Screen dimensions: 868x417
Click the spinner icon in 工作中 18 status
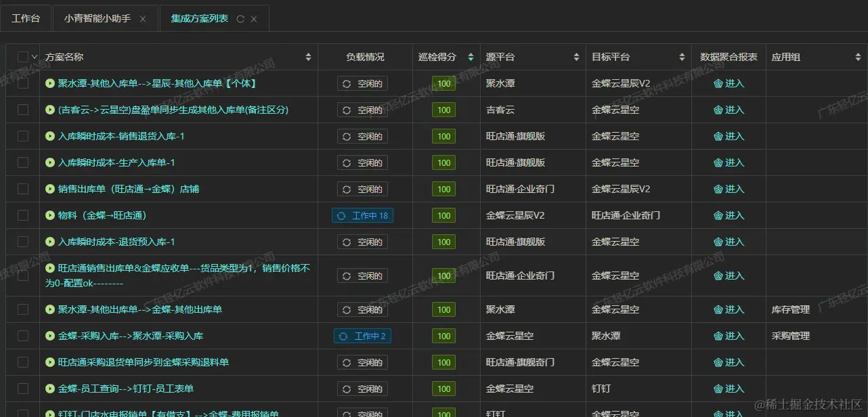click(341, 216)
